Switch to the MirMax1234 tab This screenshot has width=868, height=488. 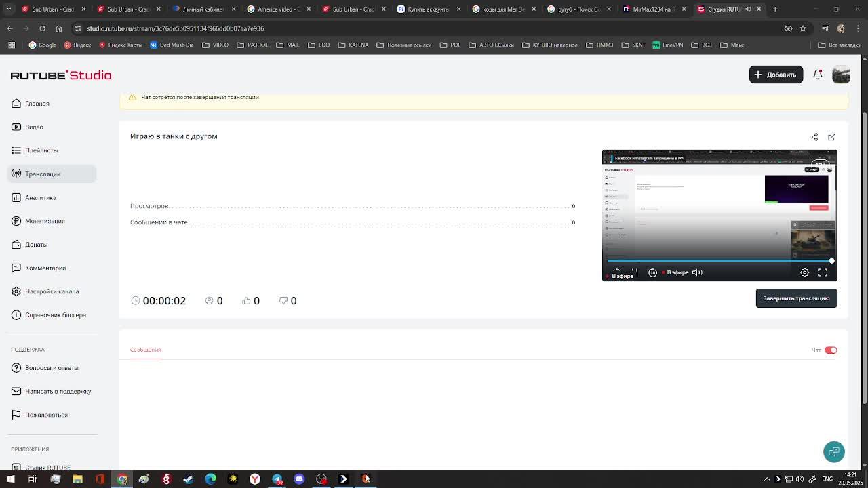654,9
